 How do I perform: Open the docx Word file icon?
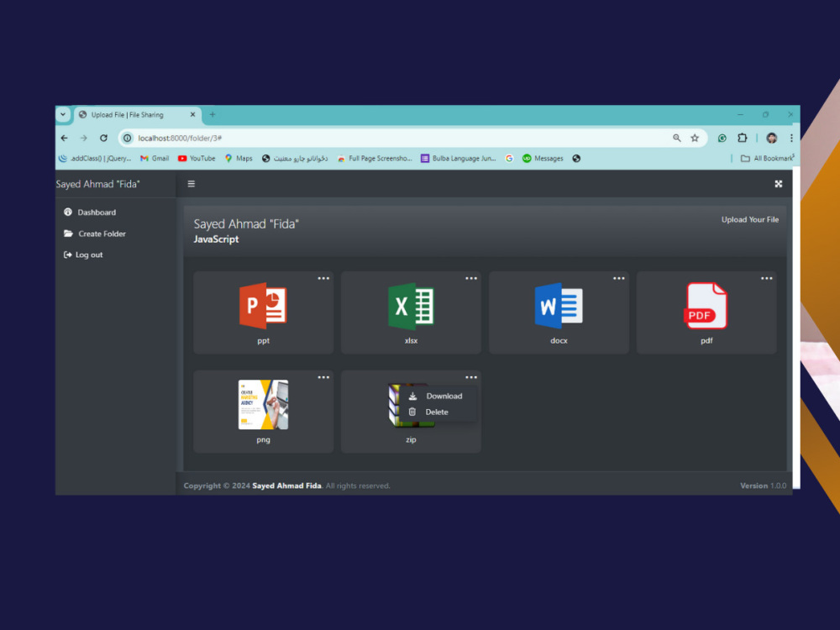[x=559, y=306]
